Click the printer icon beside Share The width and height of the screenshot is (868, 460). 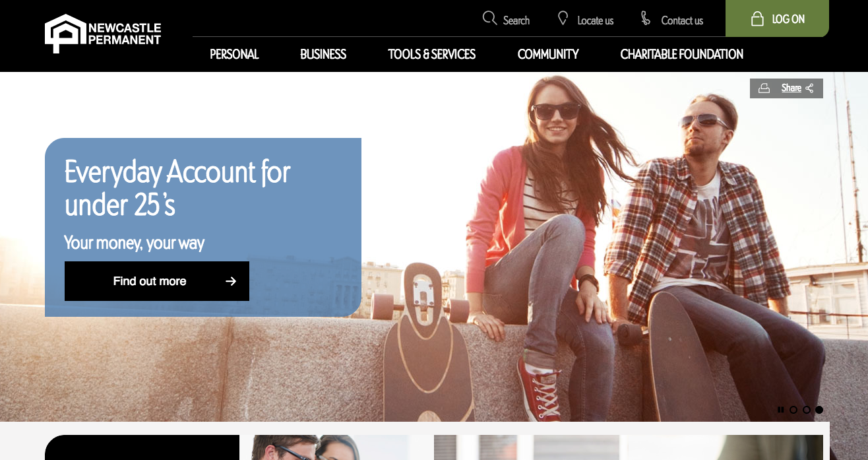pyautogui.click(x=764, y=88)
